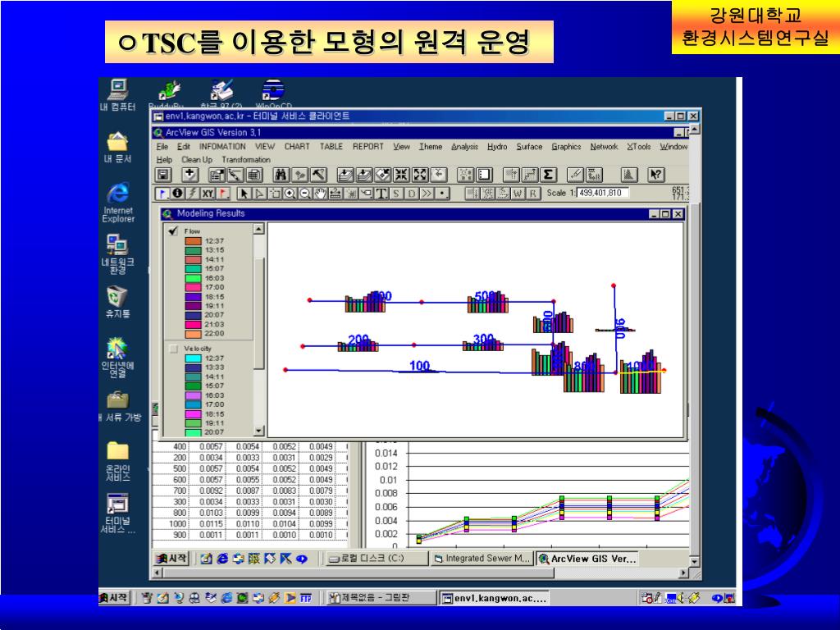Select the Query Builder hammer icon
Screen dimensions: 840x630
click(318, 175)
